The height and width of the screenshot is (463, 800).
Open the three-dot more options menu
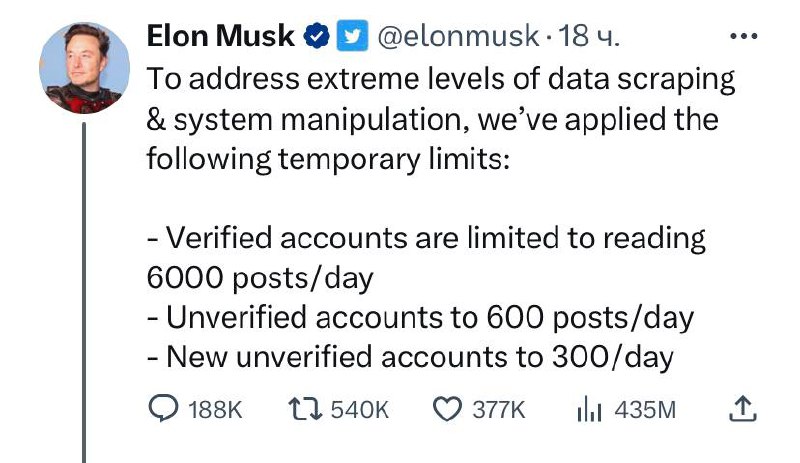pyautogui.click(x=743, y=36)
